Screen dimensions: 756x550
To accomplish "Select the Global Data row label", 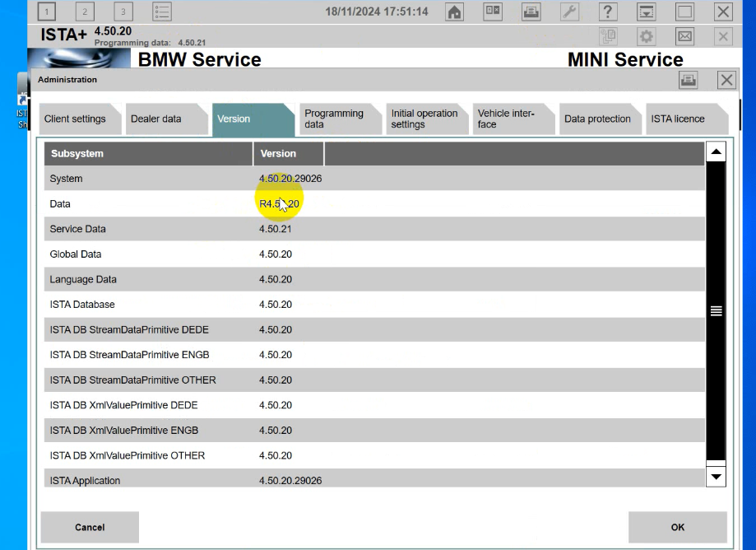I will click(x=75, y=254).
